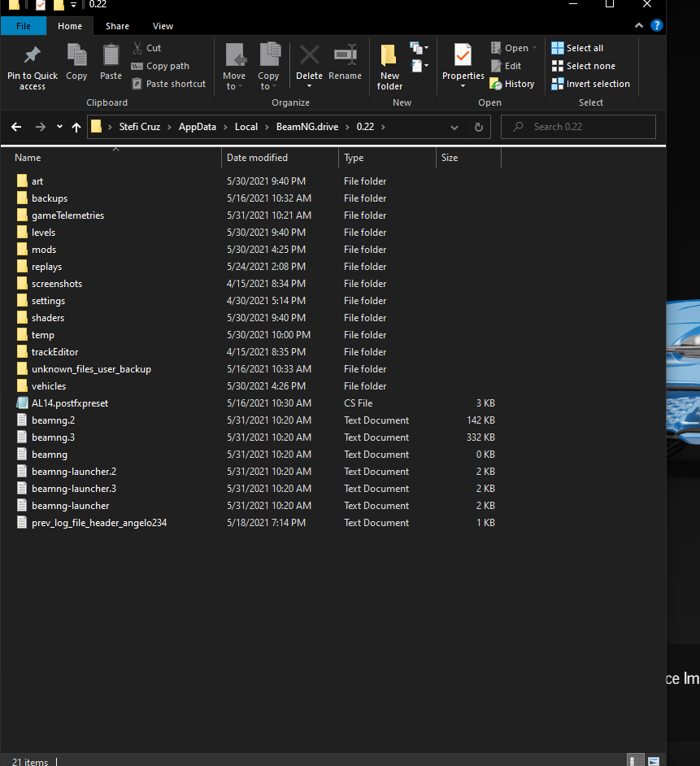Create a New folder
The image size is (700, 766).
click(x=389, y=67)
